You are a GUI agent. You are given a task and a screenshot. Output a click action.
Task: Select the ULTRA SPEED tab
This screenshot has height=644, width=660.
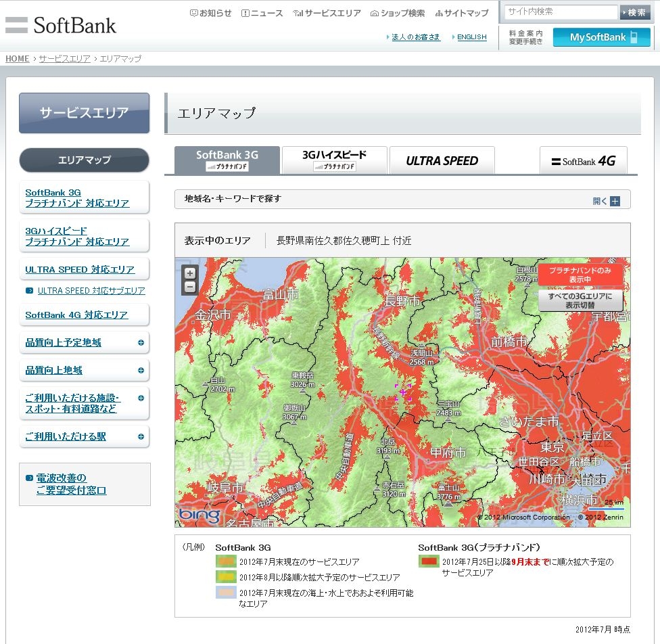[442, 160]
